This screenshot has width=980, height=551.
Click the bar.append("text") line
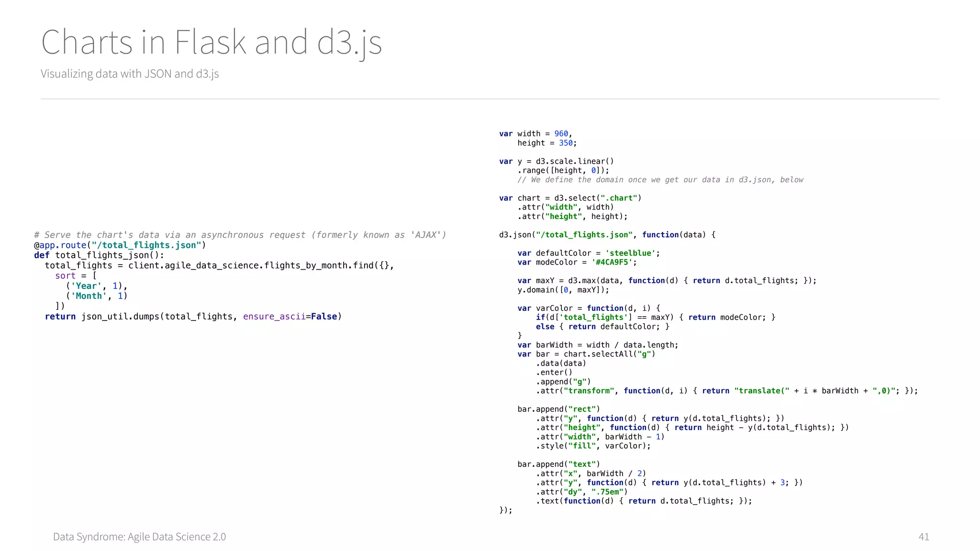[x=558, y=464]
